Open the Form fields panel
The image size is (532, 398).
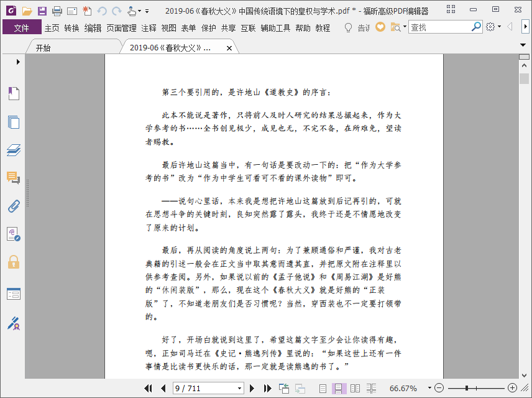point(14,294)
